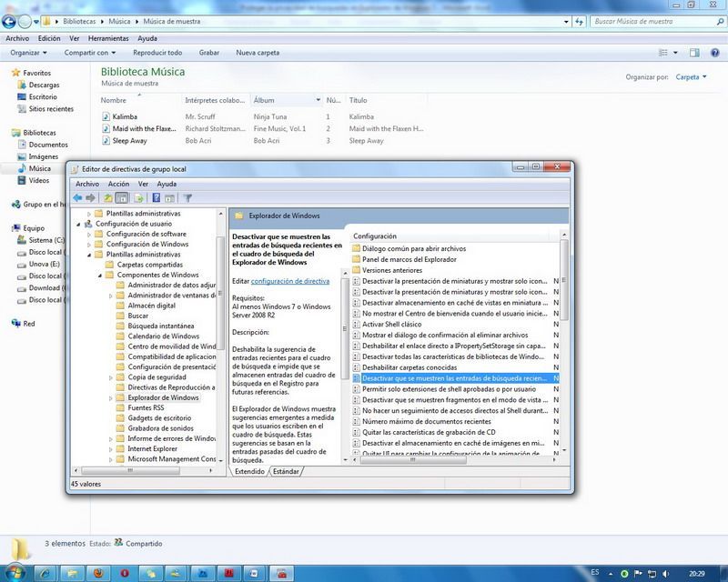Select Deshabilitar carpetas conocidas policy
This screenshot has width=728, height=582.
409,366
